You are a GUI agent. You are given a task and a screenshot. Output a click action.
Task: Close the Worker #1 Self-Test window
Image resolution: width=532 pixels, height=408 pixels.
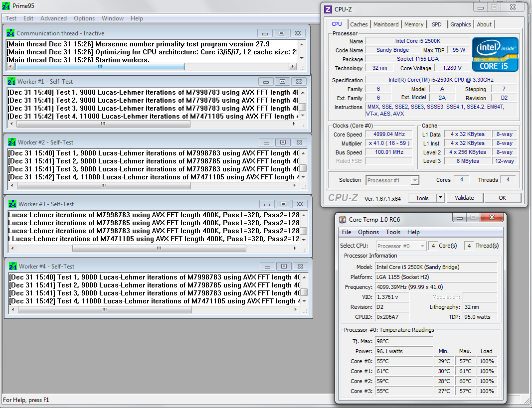tap(299, 82)
